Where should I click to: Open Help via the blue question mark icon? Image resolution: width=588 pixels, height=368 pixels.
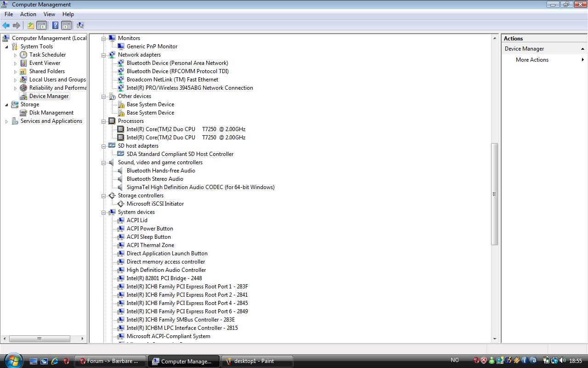(55, 25)
